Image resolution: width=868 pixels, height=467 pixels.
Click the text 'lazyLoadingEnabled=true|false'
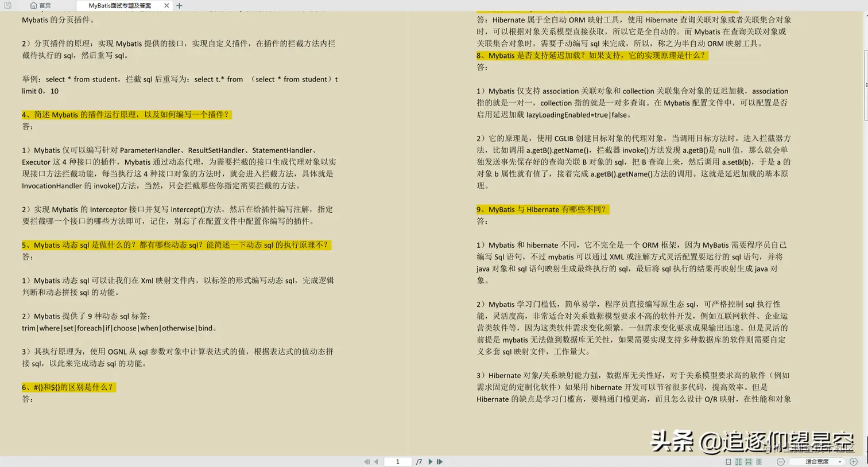(576, 115)
